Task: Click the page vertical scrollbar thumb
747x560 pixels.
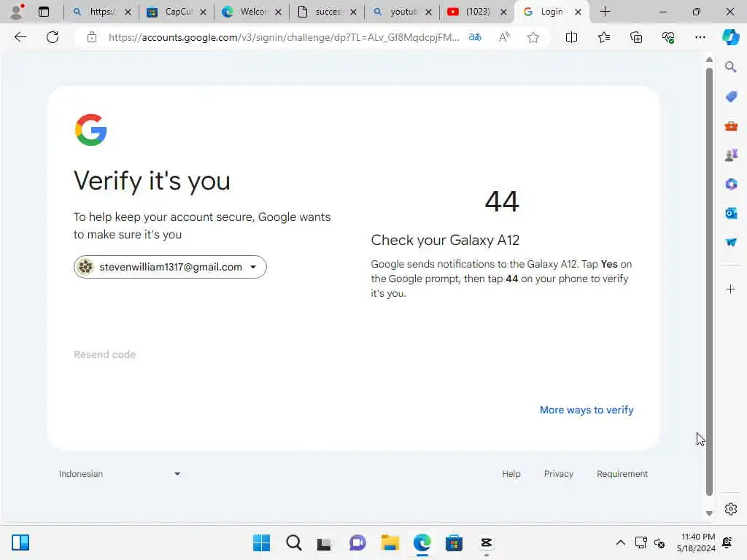Action: [709, 281]
